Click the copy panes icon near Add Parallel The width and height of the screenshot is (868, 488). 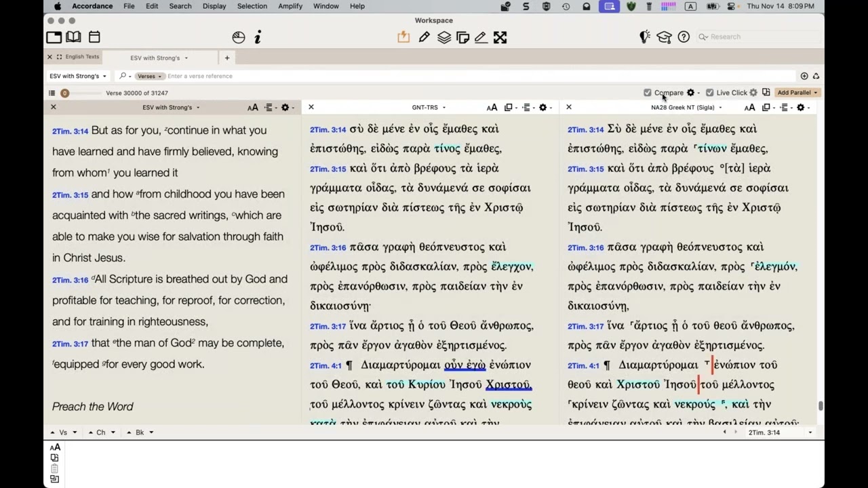tap(766, 93)
